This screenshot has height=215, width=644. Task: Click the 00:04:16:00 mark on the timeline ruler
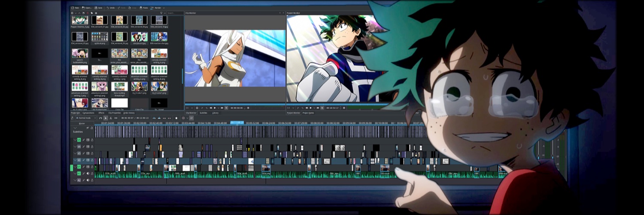pyautogui.click(x=204, y=123)
